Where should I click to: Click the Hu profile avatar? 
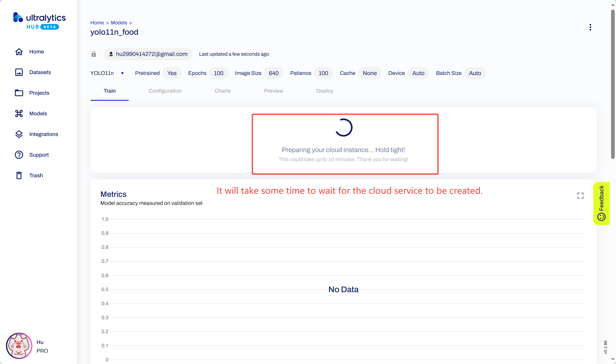click(19, 346)
